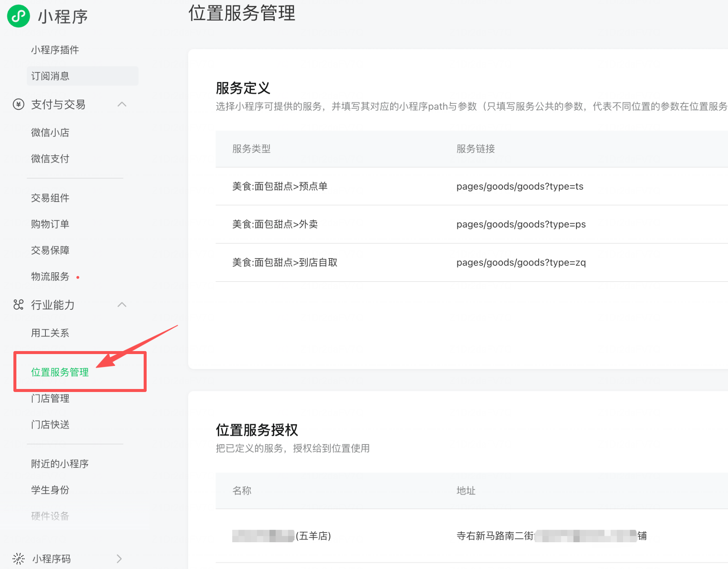Select the 订阅消息 menu item

point(50,76)
